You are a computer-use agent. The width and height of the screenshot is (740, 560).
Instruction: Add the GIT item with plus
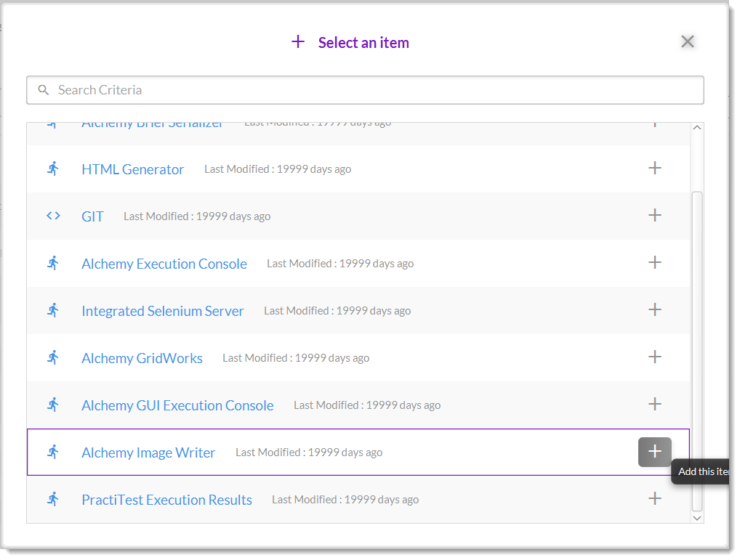[654, 215]
